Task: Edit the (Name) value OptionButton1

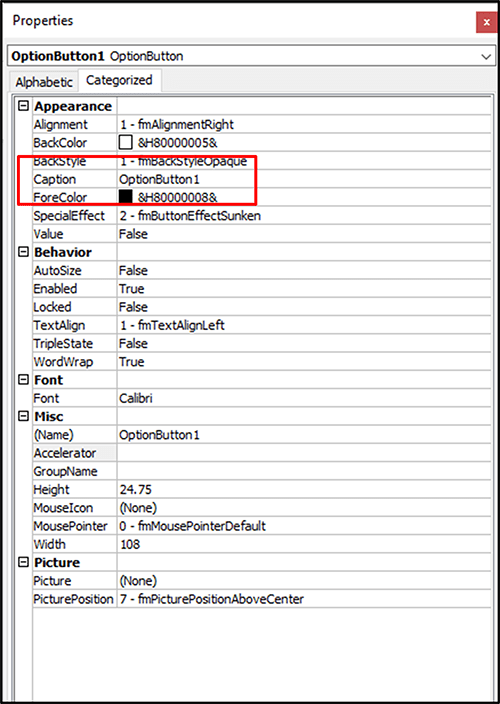Action: click(159, 435)
